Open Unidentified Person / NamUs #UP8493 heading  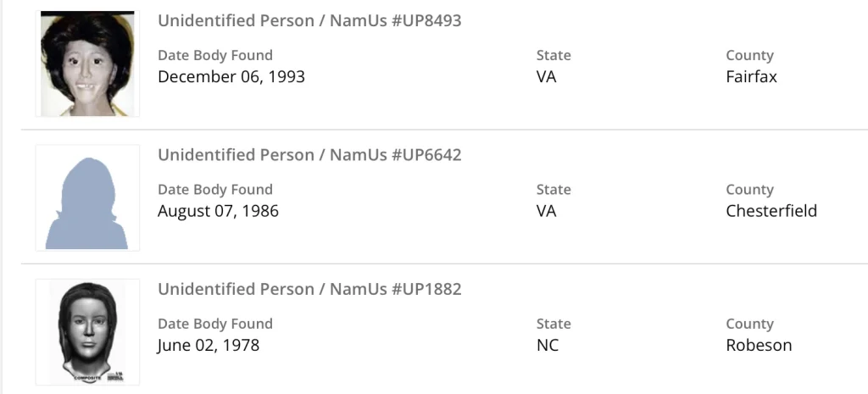[309, 21]
